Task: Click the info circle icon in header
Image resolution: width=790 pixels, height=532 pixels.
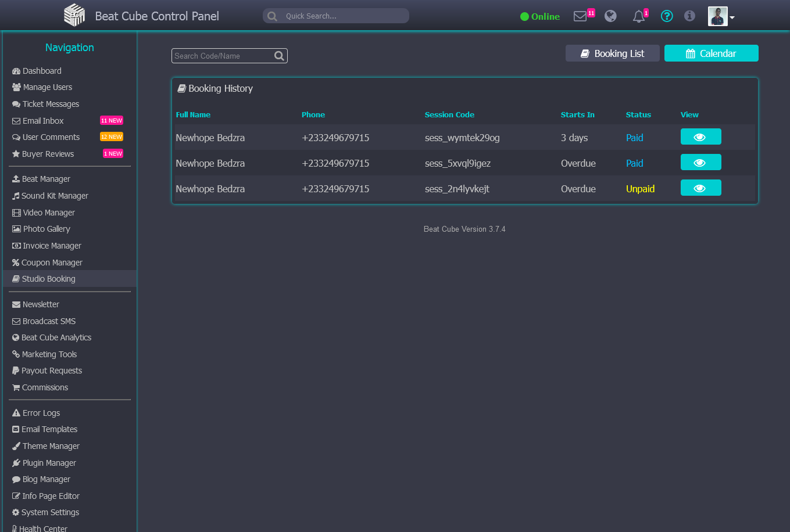Action: [x=689, y=16]
